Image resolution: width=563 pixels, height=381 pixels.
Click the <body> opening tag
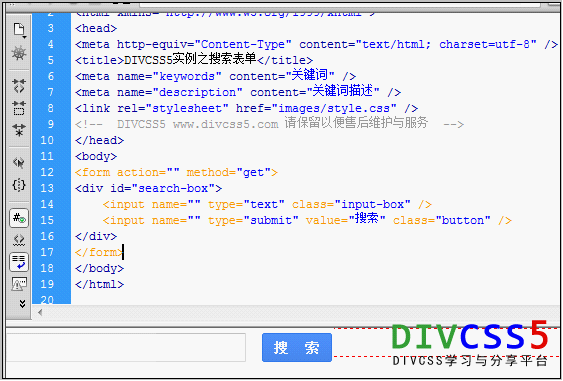[96, 156]
